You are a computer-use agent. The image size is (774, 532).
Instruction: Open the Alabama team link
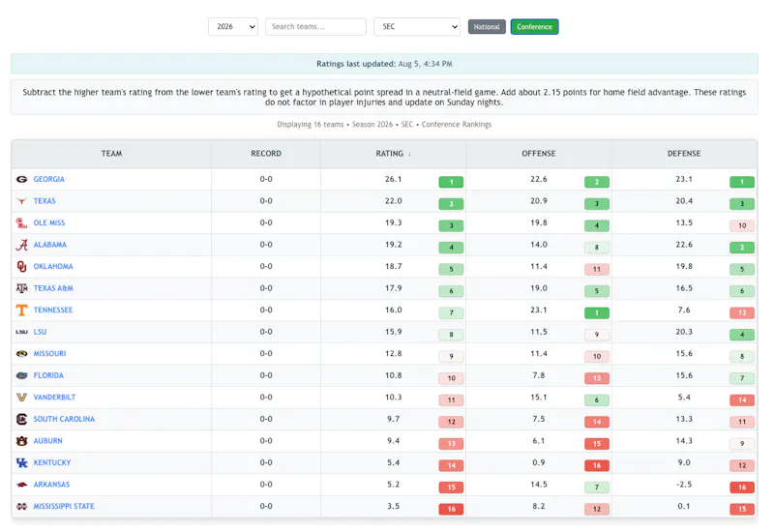[x=50, y=245]
